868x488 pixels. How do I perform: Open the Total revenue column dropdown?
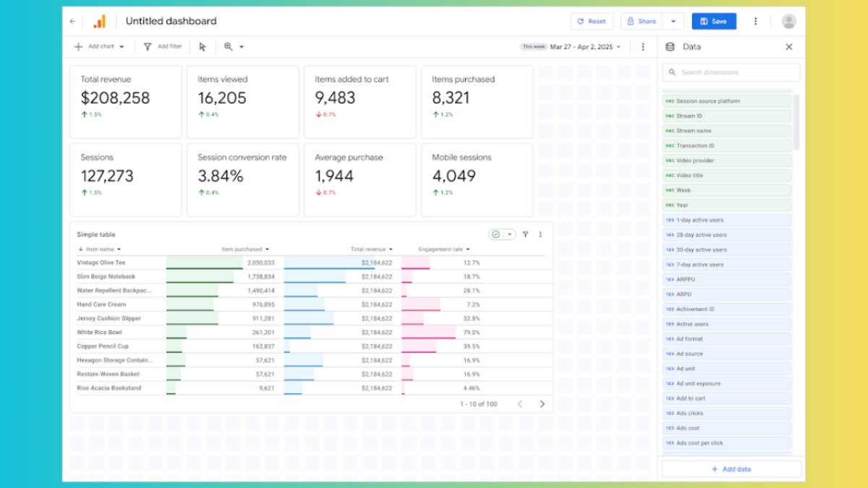tap(391, 249)
